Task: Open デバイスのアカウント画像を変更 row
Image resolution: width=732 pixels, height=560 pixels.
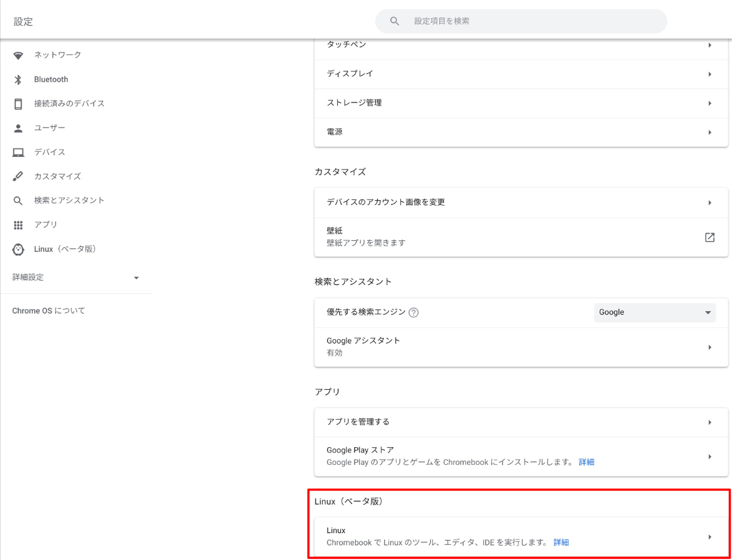Action: coord(521,203)
